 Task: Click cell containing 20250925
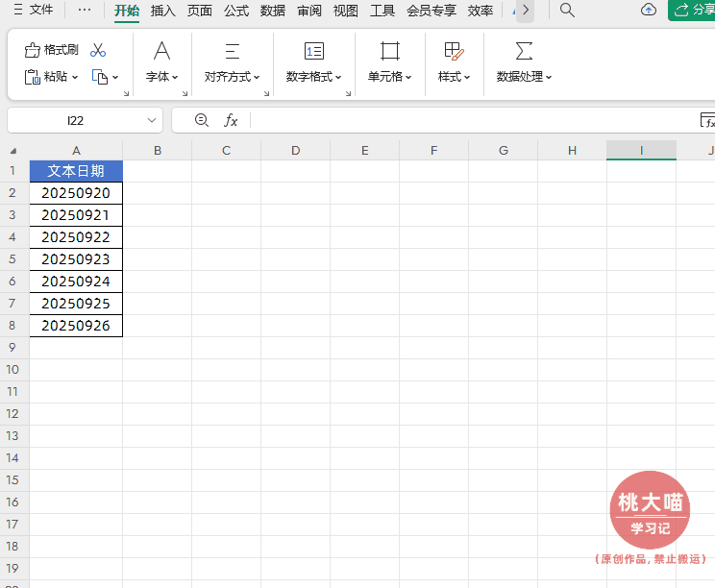pyautogui.click(x=76, y=304)
